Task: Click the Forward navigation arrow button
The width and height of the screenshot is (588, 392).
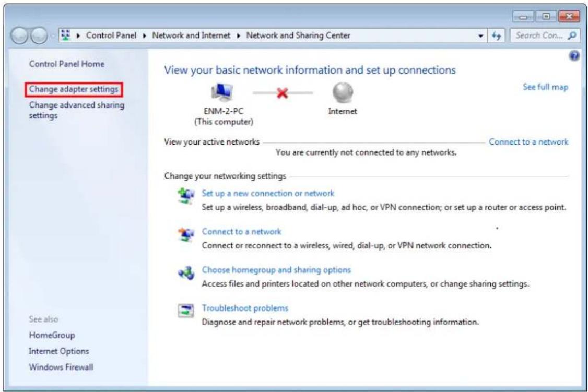Action: (x=38, y=35)
